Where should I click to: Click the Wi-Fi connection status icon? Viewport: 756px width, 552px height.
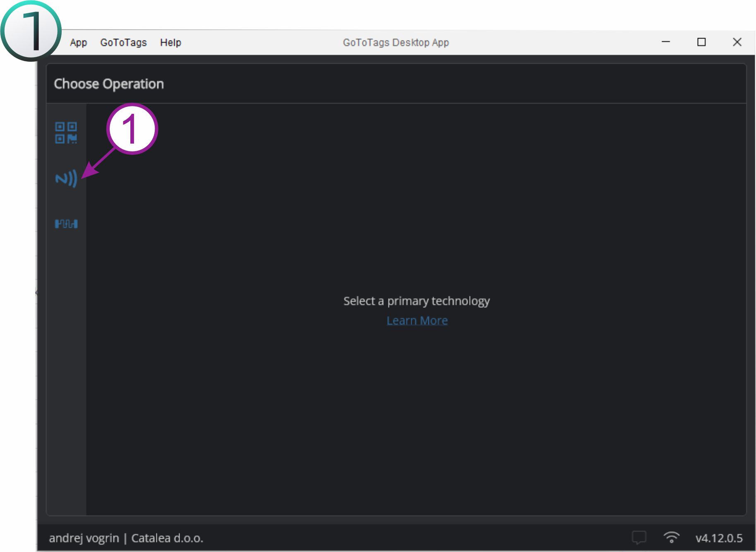point(671,537)
